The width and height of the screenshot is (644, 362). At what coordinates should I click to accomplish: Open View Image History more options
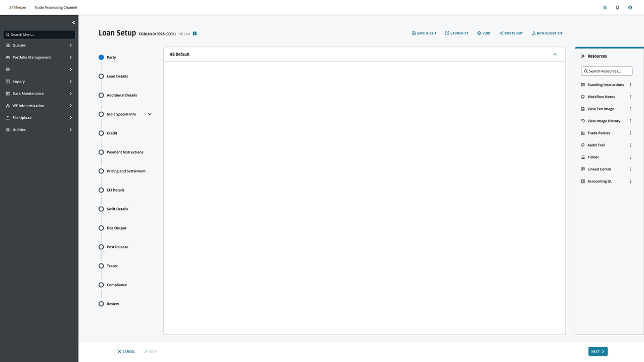coord(631,121)
